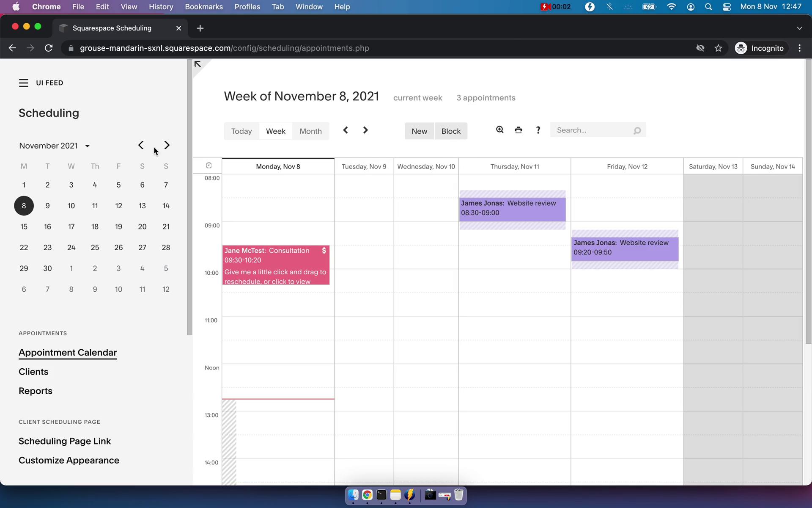Expand the November 2021 month dropdown
Viewport: 812px width, 508px height.
click(87, 146)
